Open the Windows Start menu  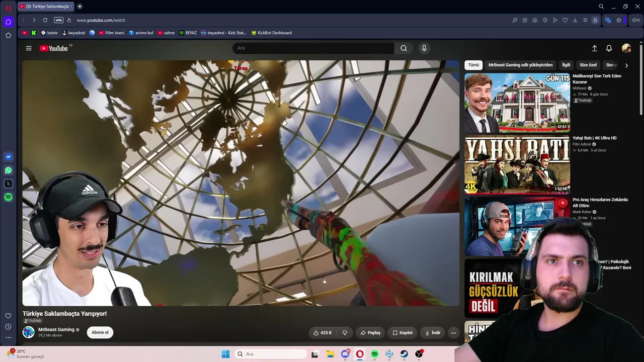[x=225, y=354]
